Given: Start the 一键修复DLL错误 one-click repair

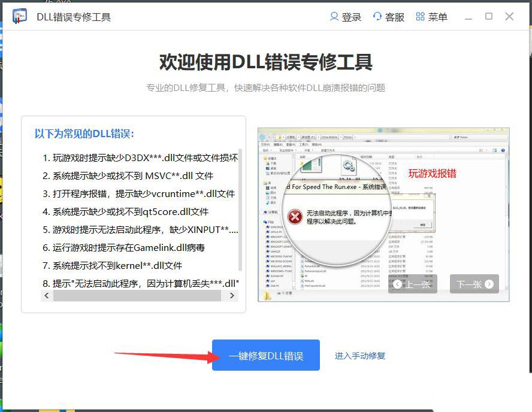Looking at the screenshot, I should [265, 356].
